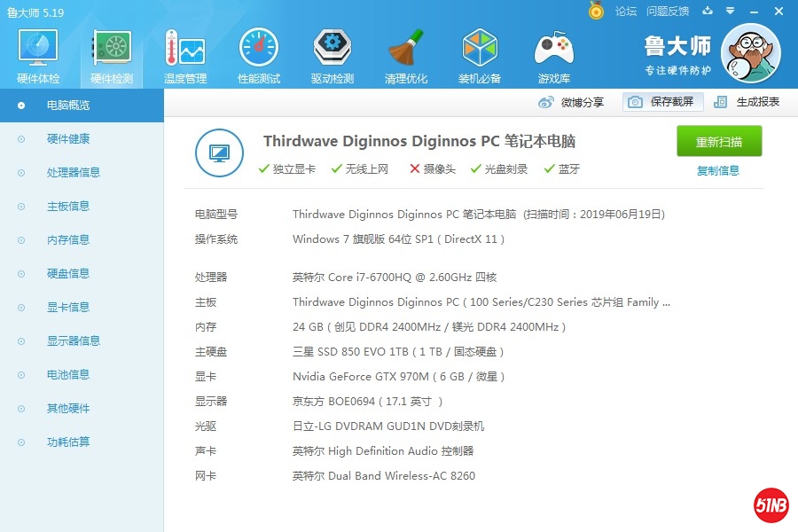Switch to the active 硬件检测 tab
Image resolution: width=798 pixels, height=532 pixels.
coord(110,53)
